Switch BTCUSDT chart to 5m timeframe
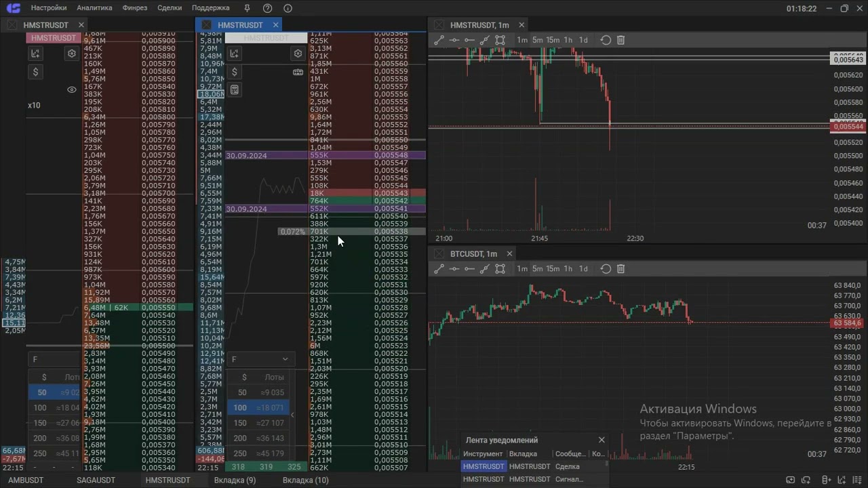The image size is (868, 488). pos(537,268)
